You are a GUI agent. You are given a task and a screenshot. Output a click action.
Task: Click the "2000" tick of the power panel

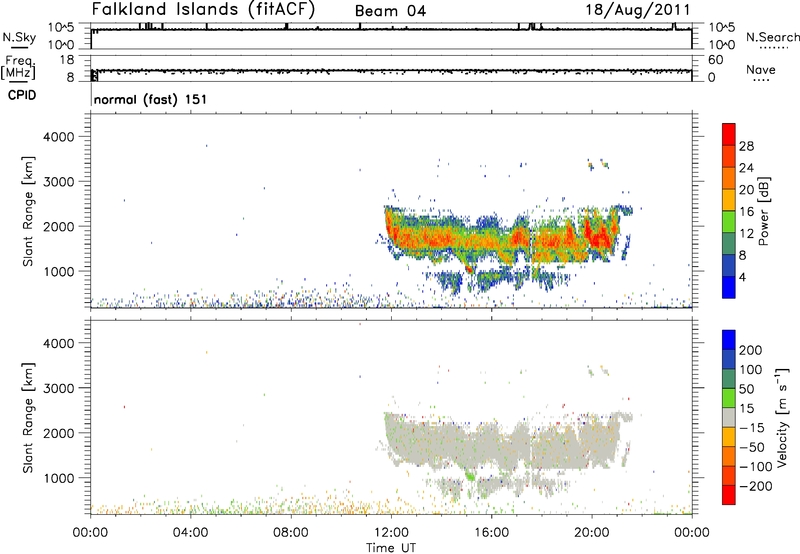tap(59, 226)
